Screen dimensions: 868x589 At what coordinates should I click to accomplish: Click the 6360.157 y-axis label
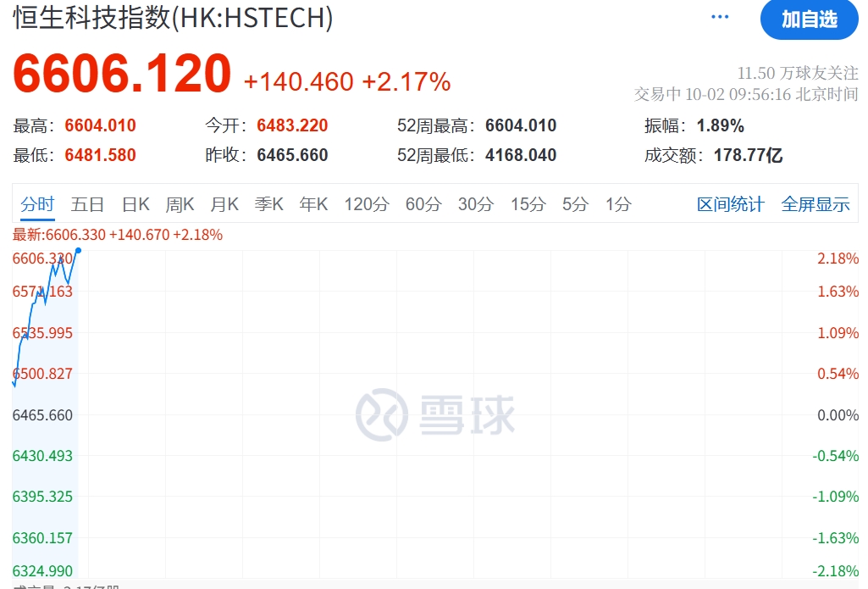42,538
